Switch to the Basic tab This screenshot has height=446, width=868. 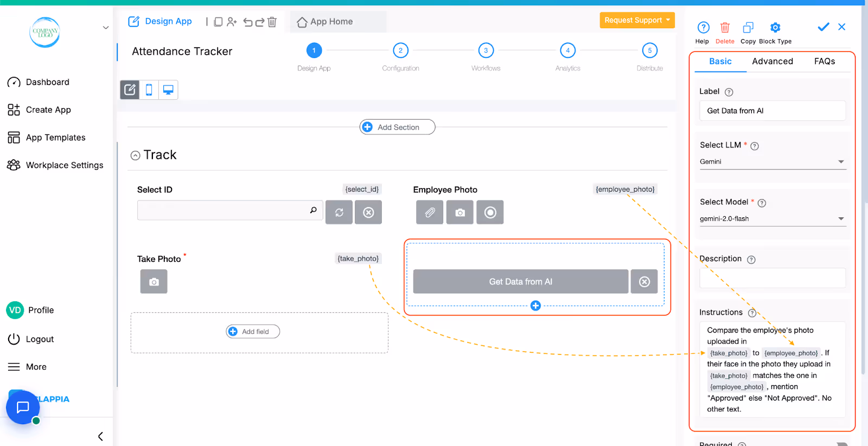720,61
